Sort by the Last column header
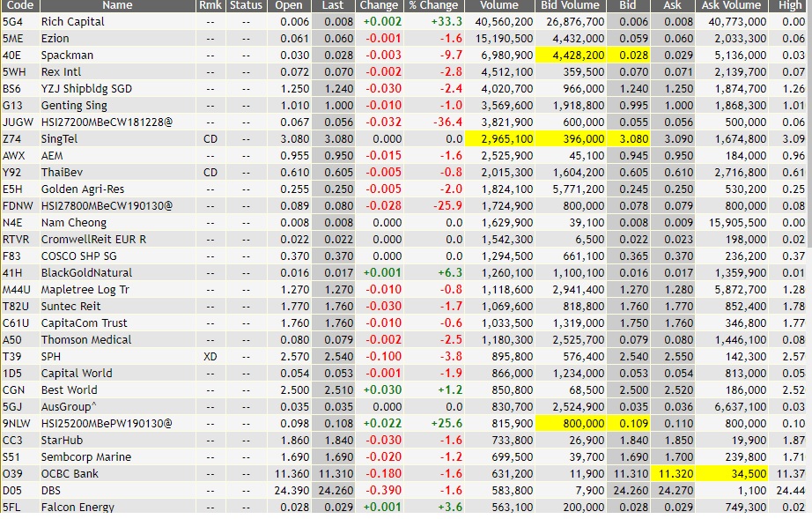Screen dimensions: 812x519 [x=333, y=5]
